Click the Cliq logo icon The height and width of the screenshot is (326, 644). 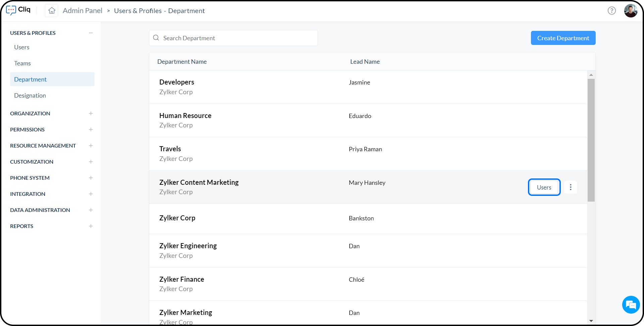click(x=11, y=10)
